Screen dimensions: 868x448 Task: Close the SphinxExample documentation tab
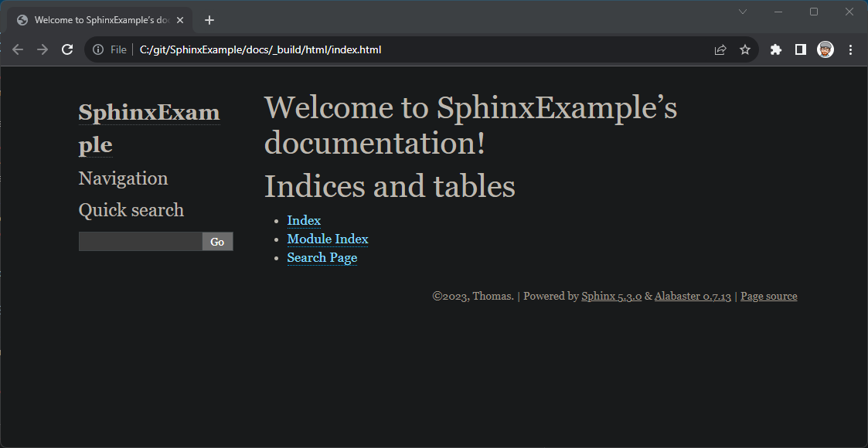pyautogui.click(x=180, y=20)
